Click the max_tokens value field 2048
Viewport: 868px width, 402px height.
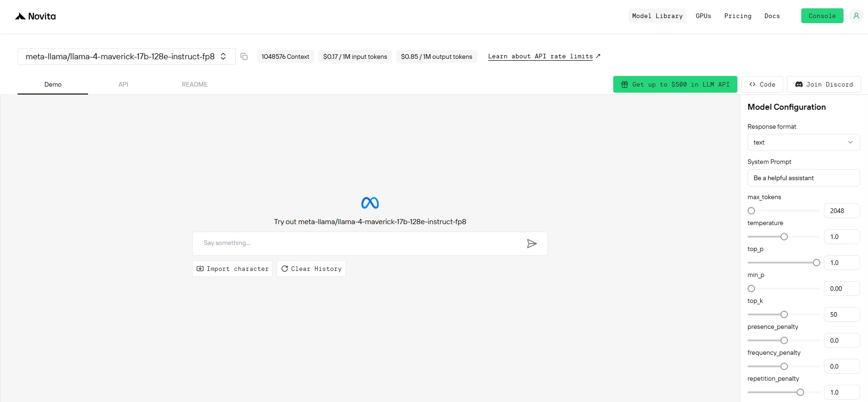[842, 211]
